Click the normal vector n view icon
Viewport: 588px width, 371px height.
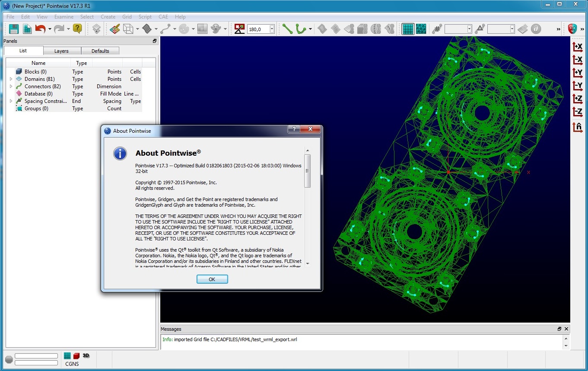(x=577, y=127)
